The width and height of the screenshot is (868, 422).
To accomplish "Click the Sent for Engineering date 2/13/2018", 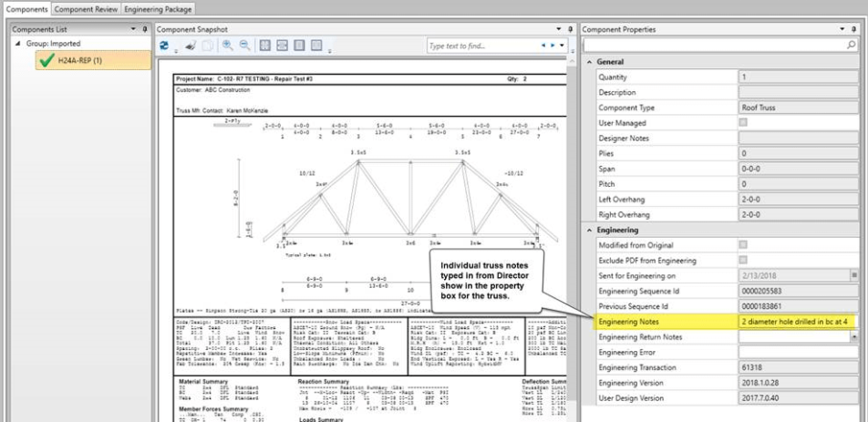I will 794,275.
